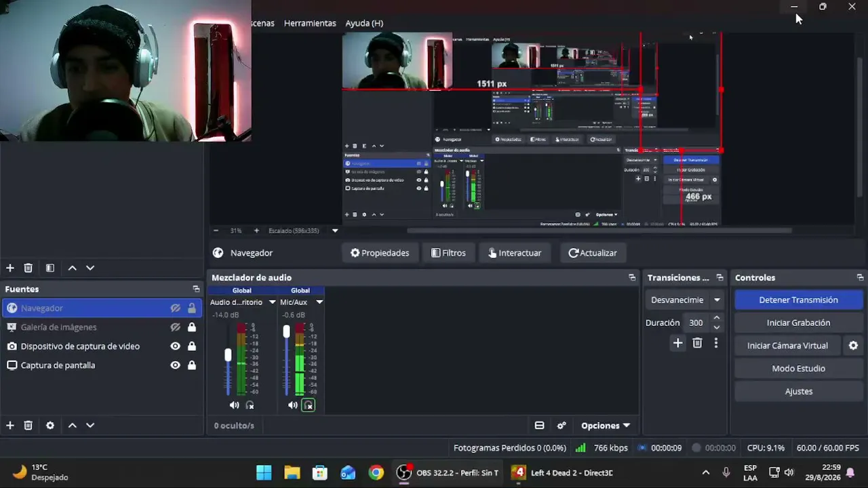The image size is (868, 488).
Task: Add a new scene with the plus icon
Action: tap(10, 268)
